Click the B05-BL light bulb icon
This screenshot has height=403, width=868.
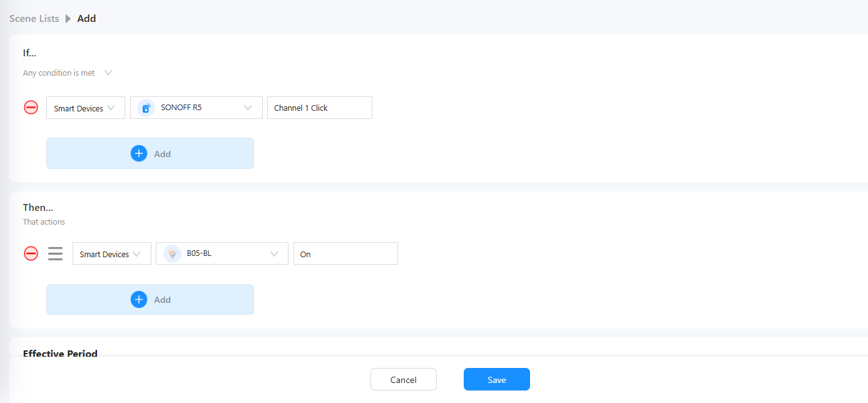click(172, 253)
